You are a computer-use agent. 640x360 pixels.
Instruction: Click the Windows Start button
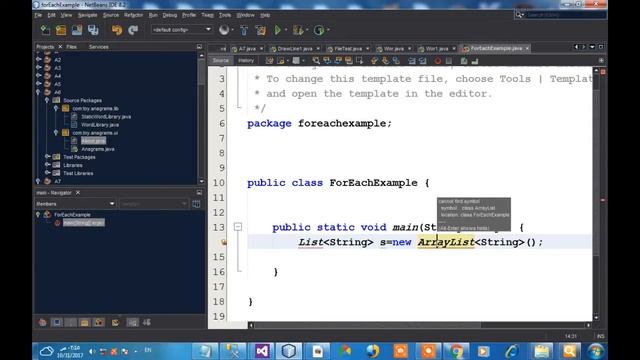(x=596, y=351)
